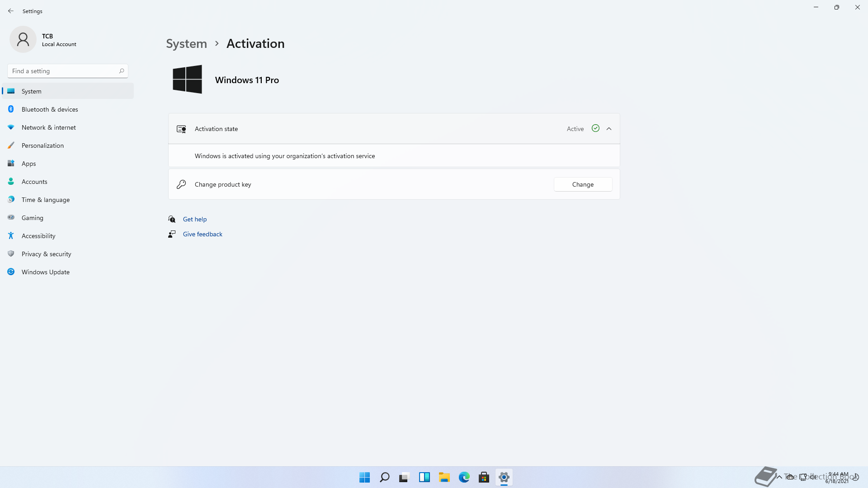Go to Time & language settings
The height and width of the screenshot is (488, 868).
pyautogui.click(x=68, y=199)
